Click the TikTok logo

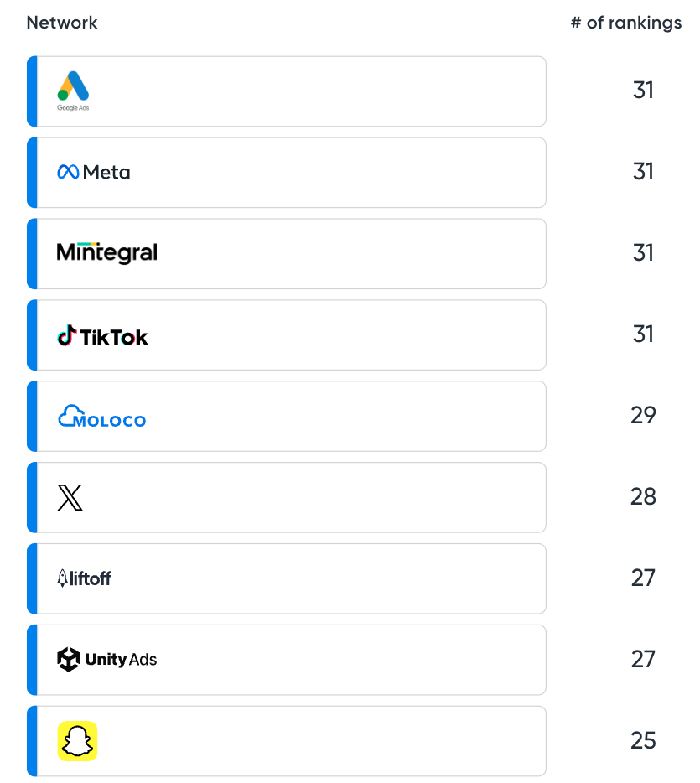click(102, 335)
